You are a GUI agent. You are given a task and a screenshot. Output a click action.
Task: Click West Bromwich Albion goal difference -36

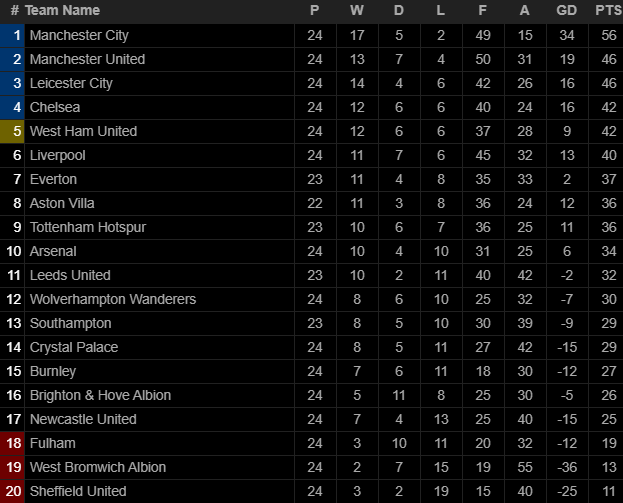pyautogui.click(x=567, y=467)
